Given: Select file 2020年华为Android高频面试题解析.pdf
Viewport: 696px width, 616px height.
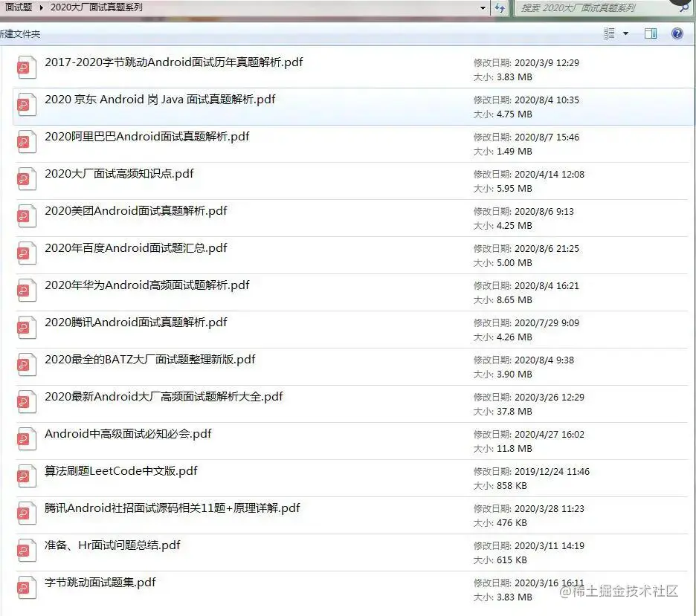Looking at the screenshot, I should point(147,285).
